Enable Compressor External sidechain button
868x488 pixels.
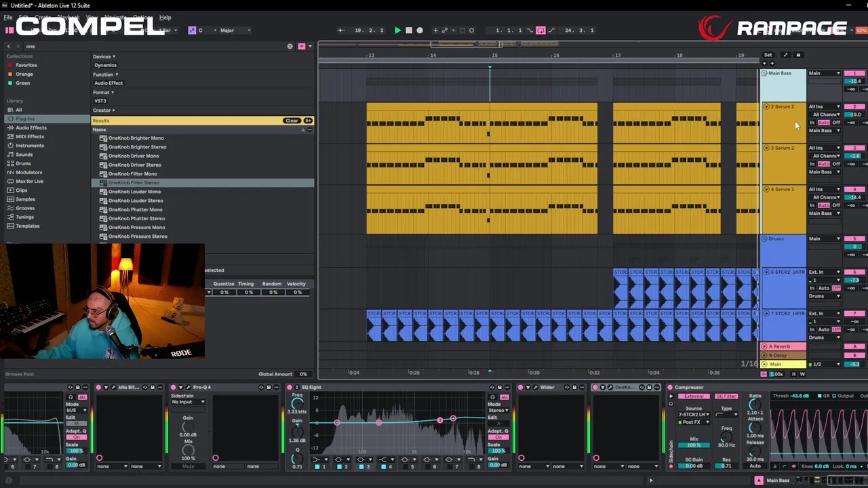coord(693,396)
